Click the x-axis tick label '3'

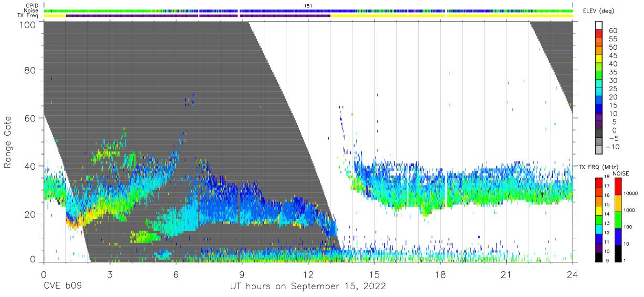(110, 275)
